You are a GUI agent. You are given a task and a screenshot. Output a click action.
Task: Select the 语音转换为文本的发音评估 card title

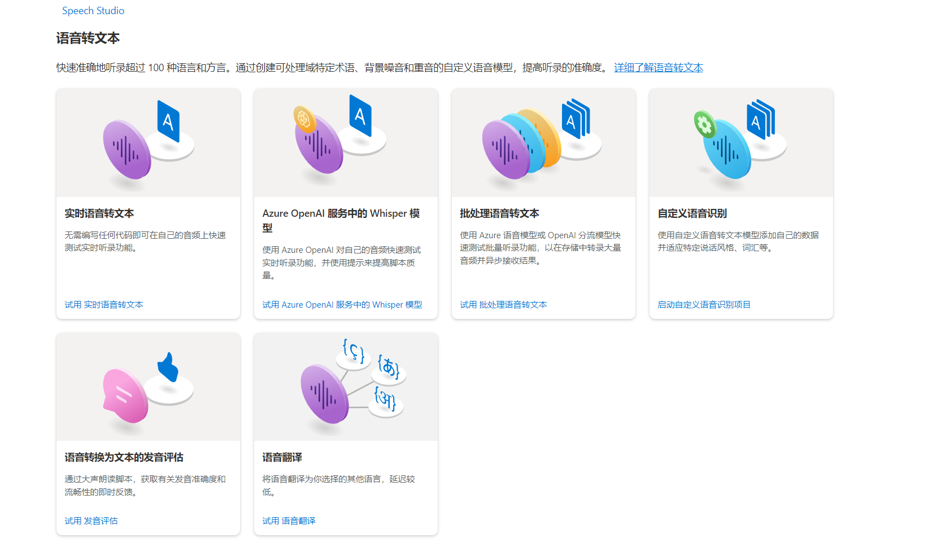click(124, 457)
